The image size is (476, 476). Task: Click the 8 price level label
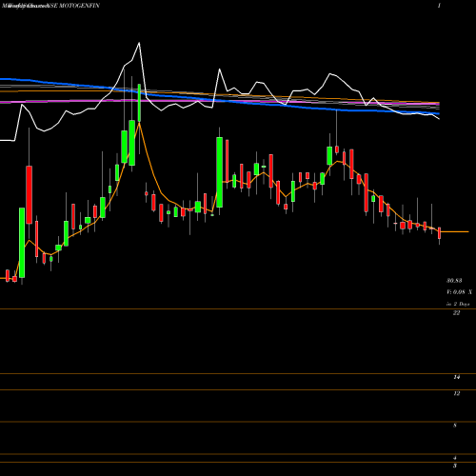click(x=455, y=426)
